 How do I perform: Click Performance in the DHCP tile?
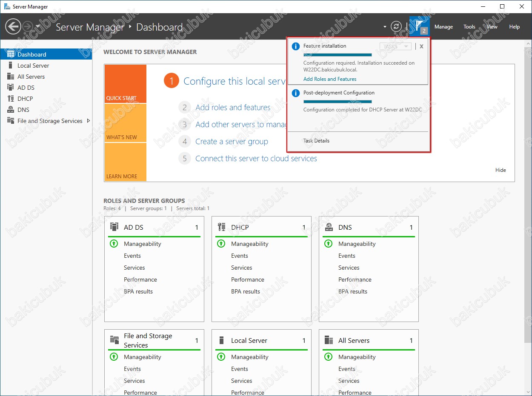248,279
